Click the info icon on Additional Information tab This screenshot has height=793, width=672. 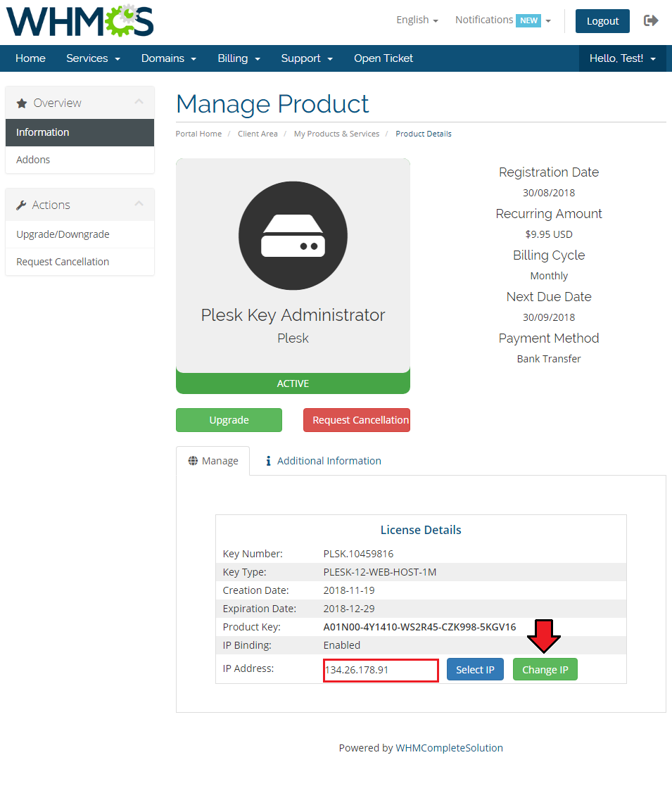(268, 461)
